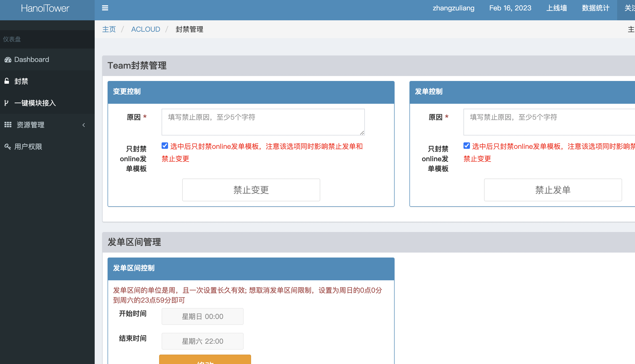Click the 变更控制 panel header
This screenshot has height=364, width=635.
[251, 92]
